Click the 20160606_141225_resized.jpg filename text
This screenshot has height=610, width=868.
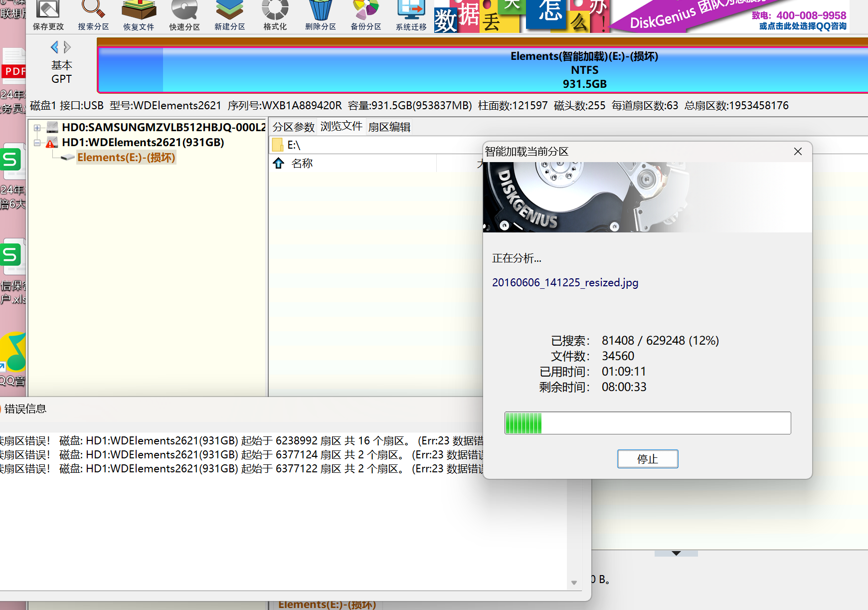[x=565, y=283]
